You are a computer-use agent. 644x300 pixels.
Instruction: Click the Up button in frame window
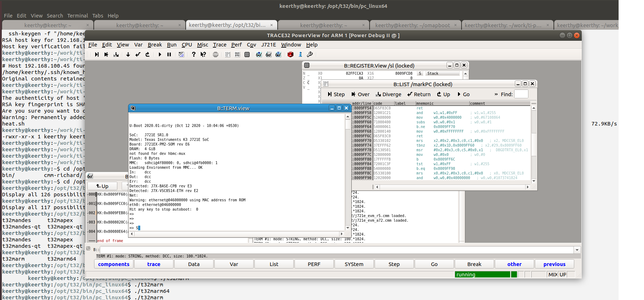coord(102,186)
